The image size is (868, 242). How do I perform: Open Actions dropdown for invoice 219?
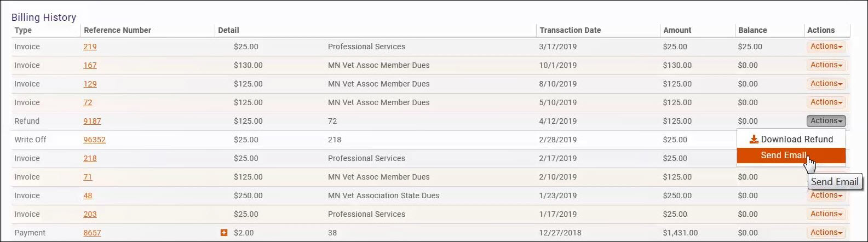826,47
